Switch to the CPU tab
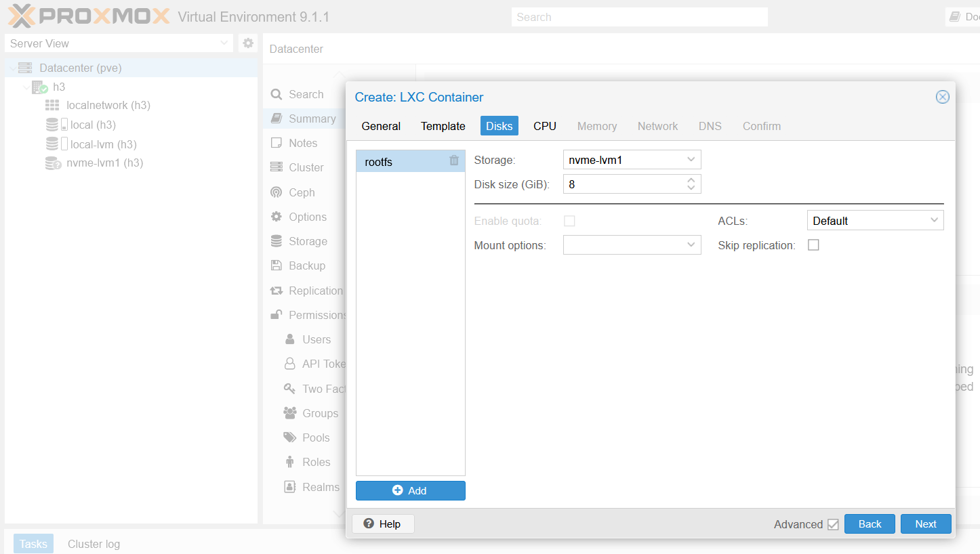 tap(545, 126)
